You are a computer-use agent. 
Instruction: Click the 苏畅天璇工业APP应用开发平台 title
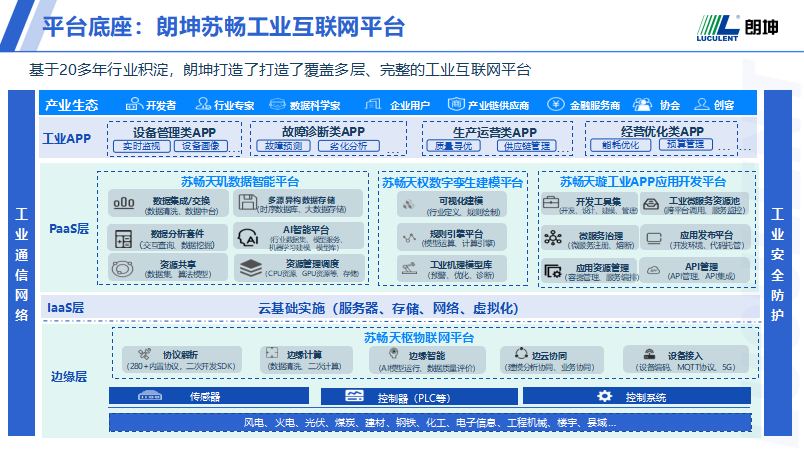click(x=642, y=181)
